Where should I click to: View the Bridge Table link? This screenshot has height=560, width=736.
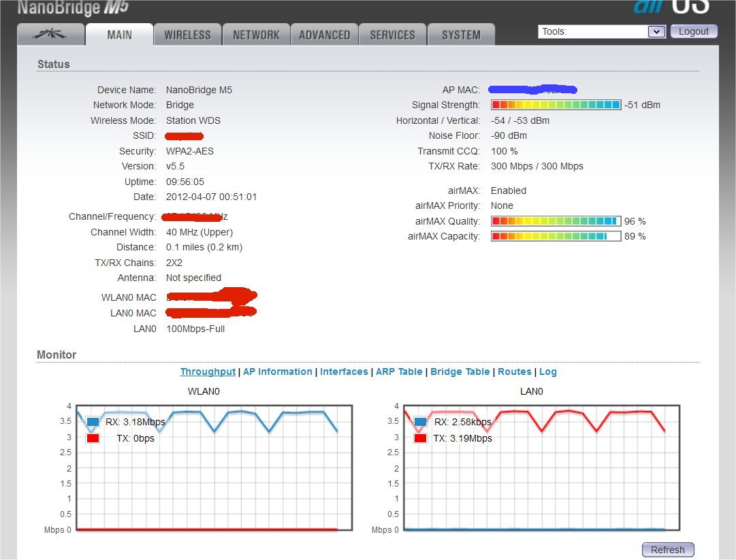pyautogui.click(x=460, y=372)
